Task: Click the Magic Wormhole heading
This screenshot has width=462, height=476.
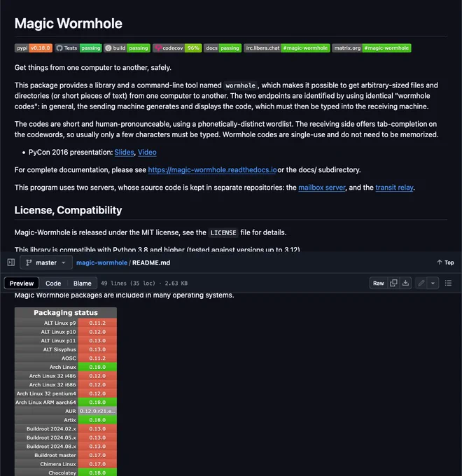Action: [69, 23]
